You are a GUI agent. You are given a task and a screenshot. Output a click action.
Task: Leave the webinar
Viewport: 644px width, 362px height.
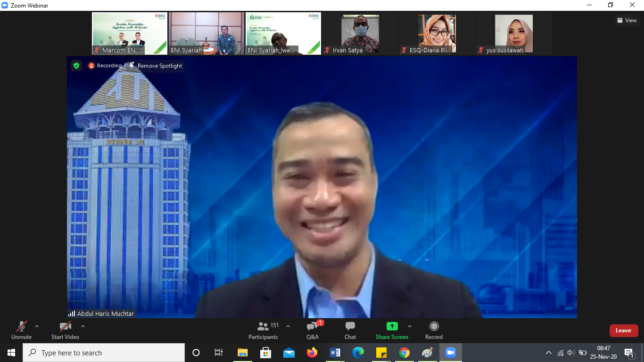point(623,330)
